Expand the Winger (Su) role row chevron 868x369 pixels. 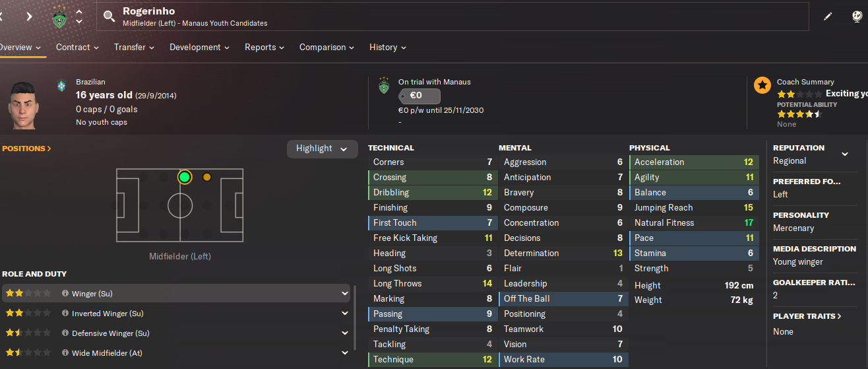click(344, 293)
